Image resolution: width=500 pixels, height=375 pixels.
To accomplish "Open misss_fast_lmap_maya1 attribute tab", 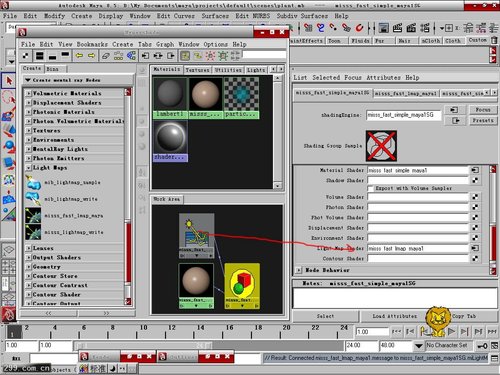I will click(x=406, y=94).
